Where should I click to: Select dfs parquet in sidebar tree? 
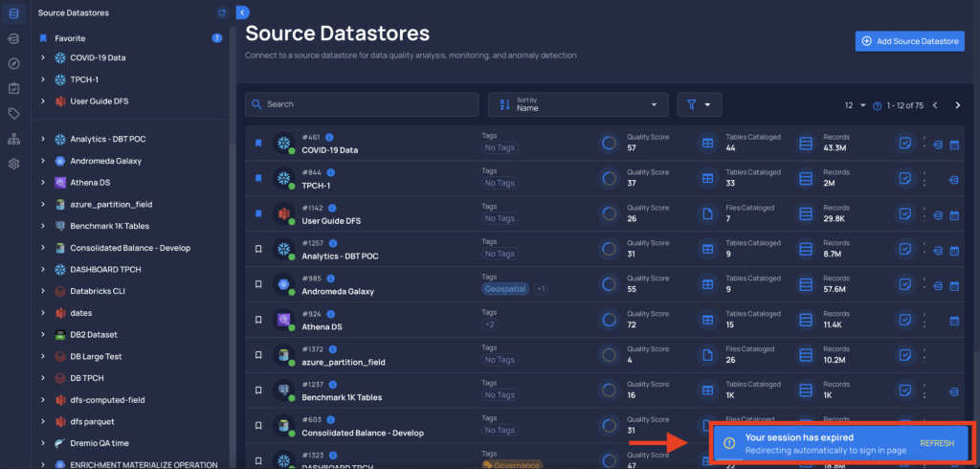coord(92,421)
